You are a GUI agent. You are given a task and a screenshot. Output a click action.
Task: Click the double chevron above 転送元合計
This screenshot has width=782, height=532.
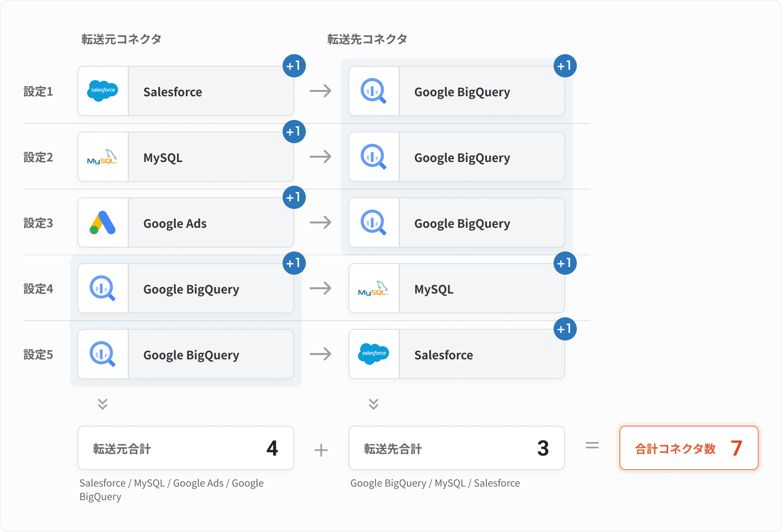coord(103,404)
